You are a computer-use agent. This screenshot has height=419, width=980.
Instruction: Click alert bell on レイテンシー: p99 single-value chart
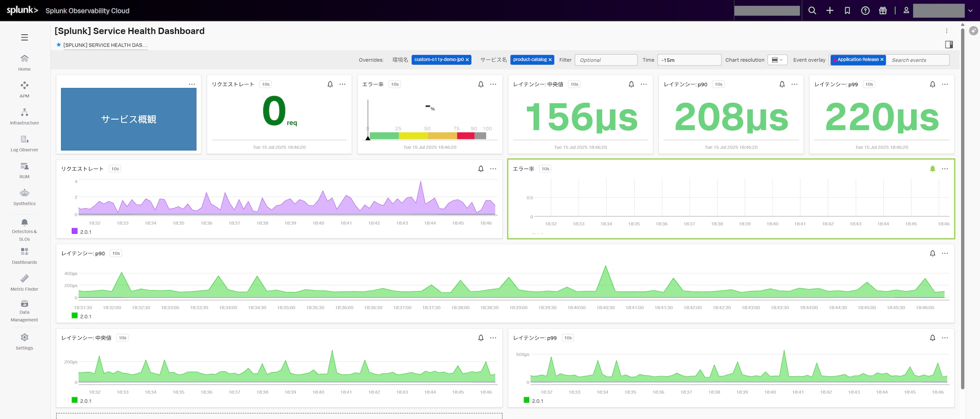(x=933, y=84)
